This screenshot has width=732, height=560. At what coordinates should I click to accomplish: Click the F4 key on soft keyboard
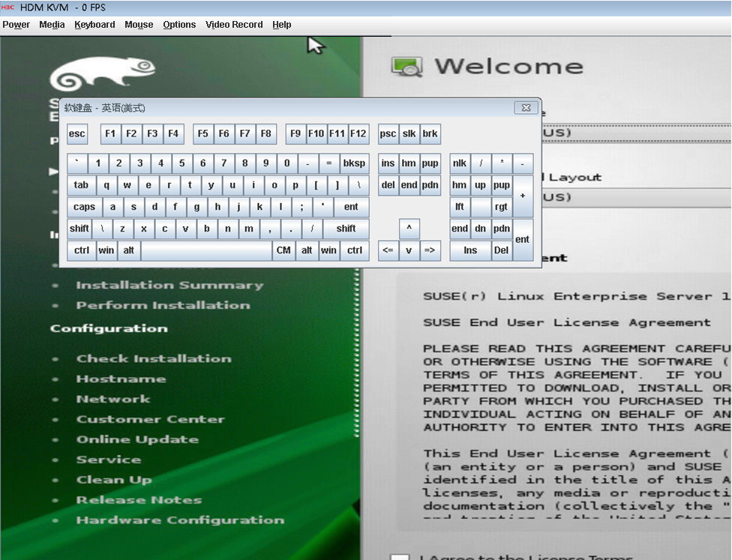click(173, 134)
